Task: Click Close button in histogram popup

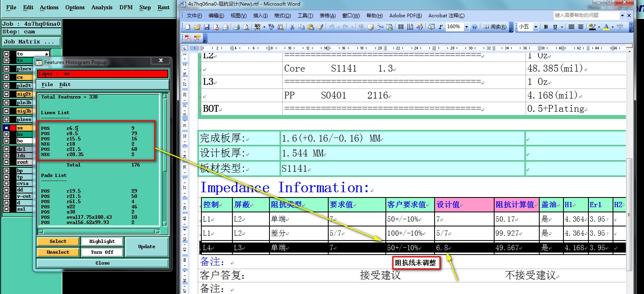Action: (x=103, y=263)
